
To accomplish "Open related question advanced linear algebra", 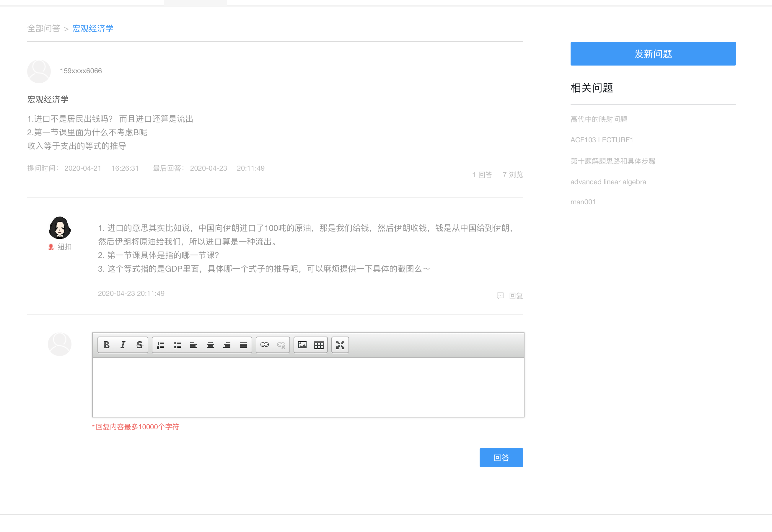I will click(608, 182).
